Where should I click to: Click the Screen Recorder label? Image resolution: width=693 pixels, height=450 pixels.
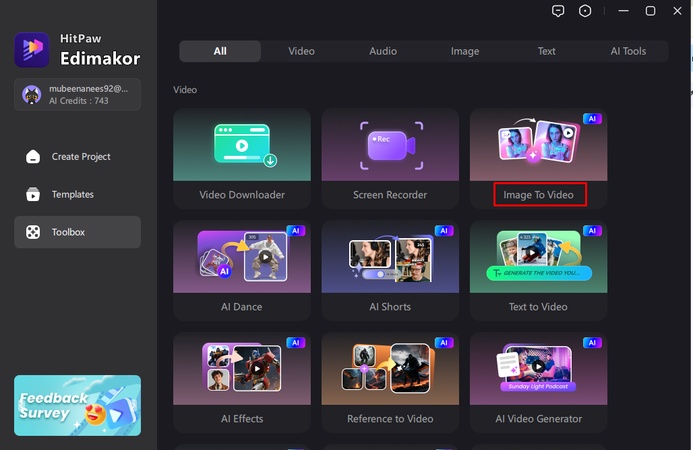coord(390,195)
